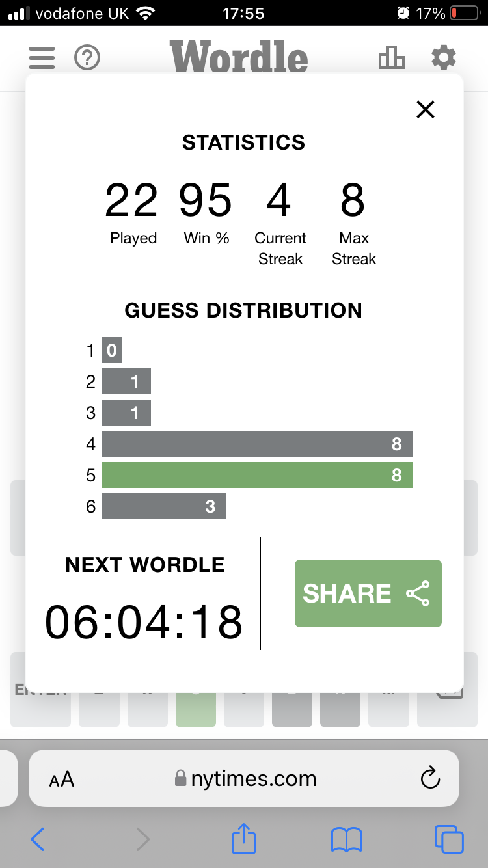Tap the Max Streak value
The image size is (488, 868).
353,200
